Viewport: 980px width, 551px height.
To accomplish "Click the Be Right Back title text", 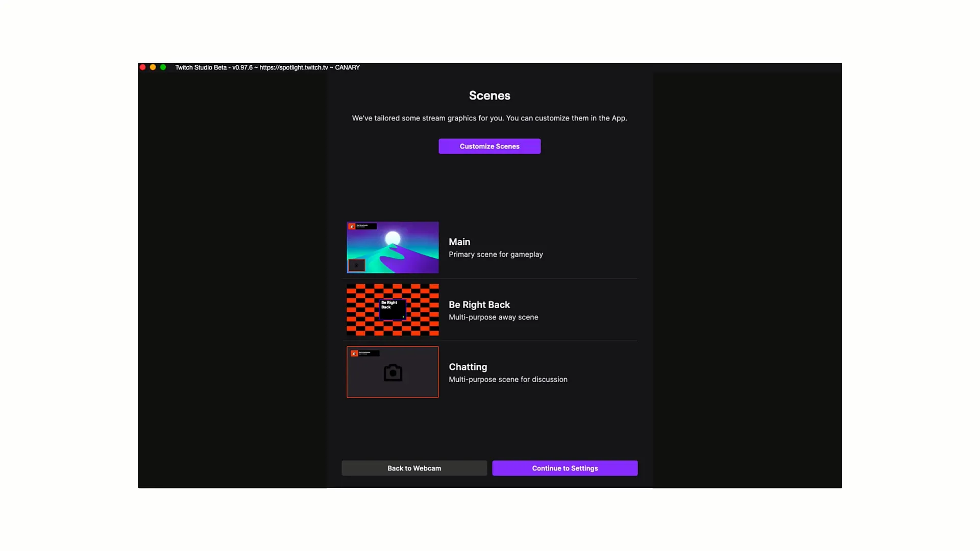I will coord(479,305).
